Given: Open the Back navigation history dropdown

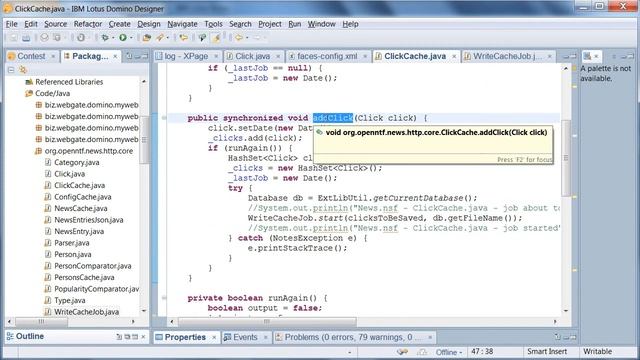Looking at the screenshot, I should point(247,38).
